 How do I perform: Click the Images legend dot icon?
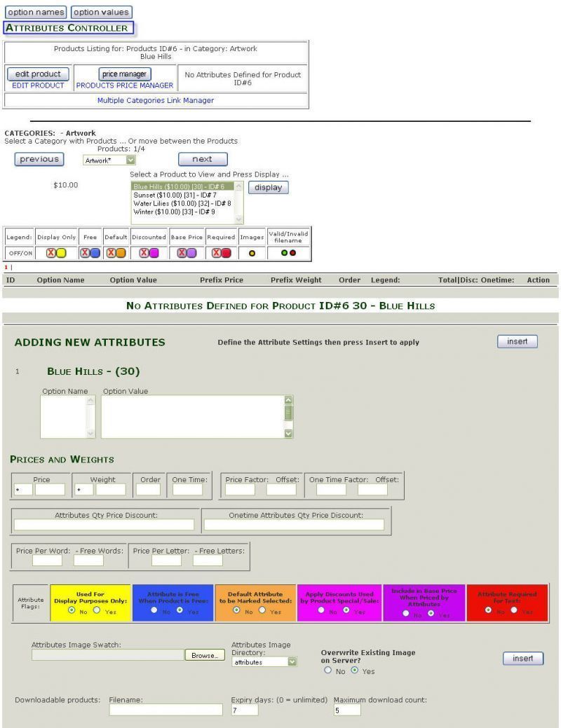(x=252, y=253)
